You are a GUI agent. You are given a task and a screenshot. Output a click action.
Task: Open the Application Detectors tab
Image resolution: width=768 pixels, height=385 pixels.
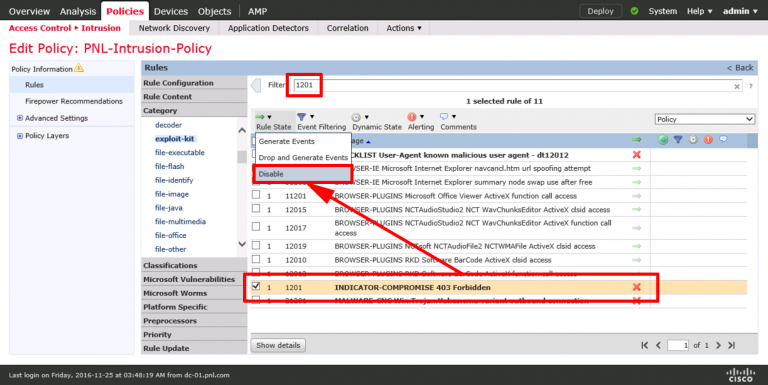[268, 28]
